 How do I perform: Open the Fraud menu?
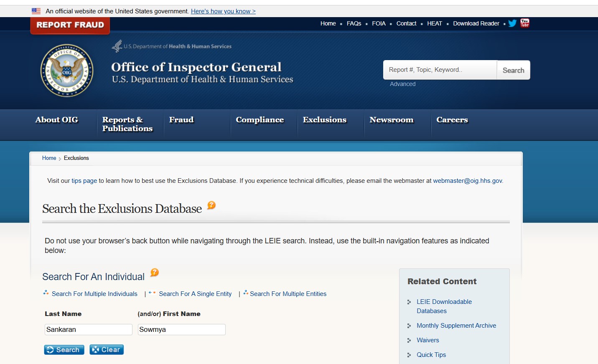pos(181,120)
